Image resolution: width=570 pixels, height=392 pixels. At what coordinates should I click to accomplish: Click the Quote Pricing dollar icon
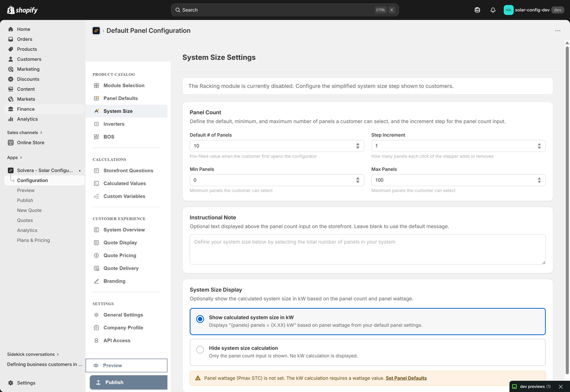point(96,256)
